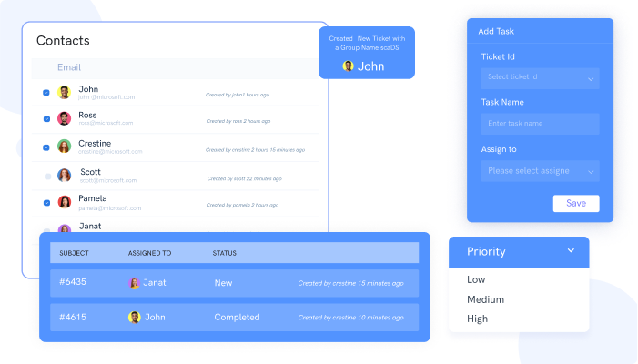Click the Created New Ticket notification text
Screen dimensions: 638x364
[x=367, y=43]
